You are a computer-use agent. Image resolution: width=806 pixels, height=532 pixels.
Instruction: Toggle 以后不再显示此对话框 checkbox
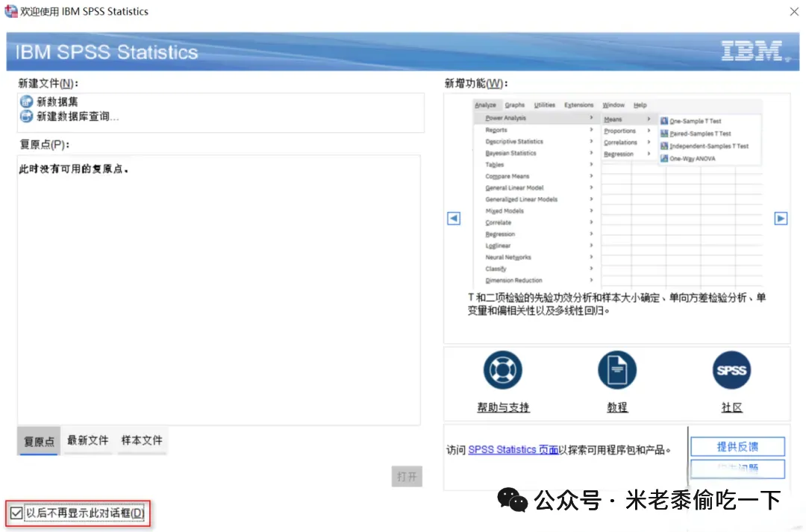click(x=16, y=513)
